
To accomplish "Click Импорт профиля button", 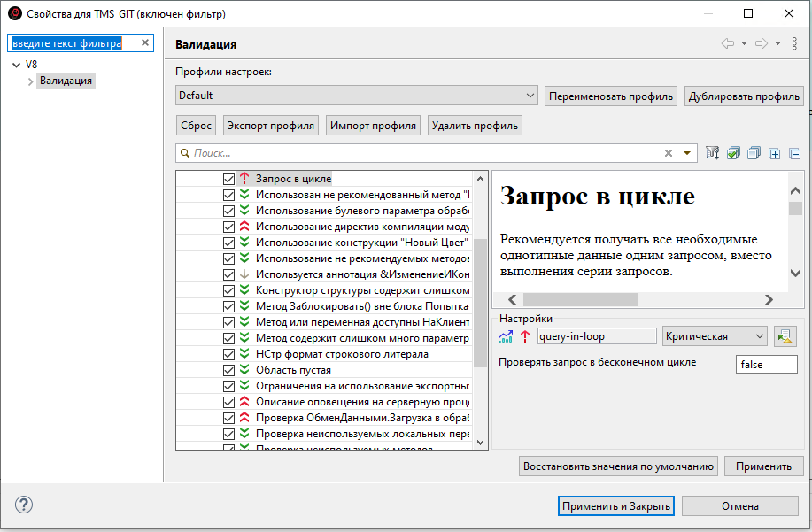I will 373,126.
